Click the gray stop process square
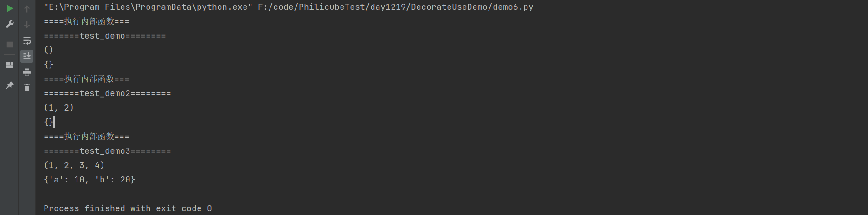This screenshot has width=868, height=215. 10,45
